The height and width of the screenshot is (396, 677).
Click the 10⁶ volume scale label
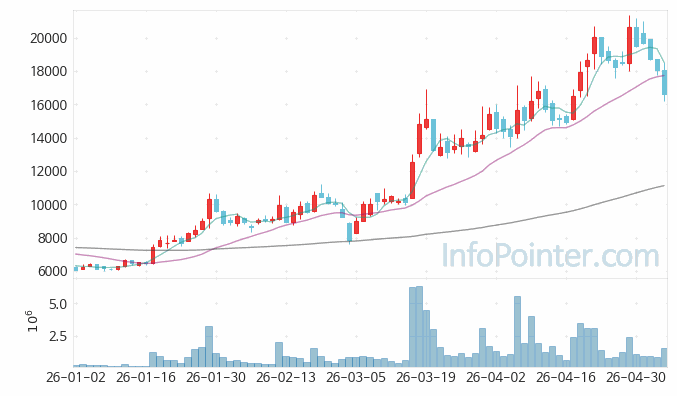point(33,321)
